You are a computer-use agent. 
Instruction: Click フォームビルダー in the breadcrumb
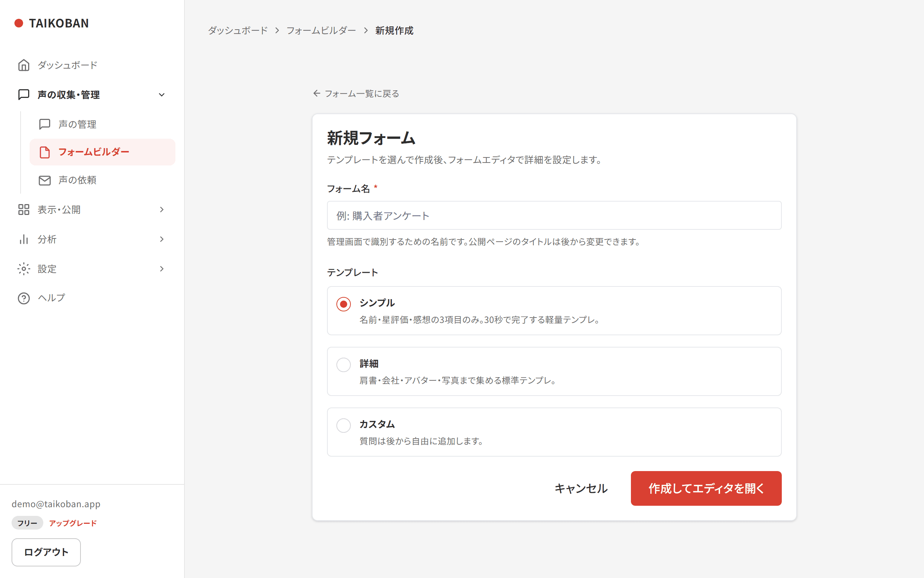tap(321, 31)
